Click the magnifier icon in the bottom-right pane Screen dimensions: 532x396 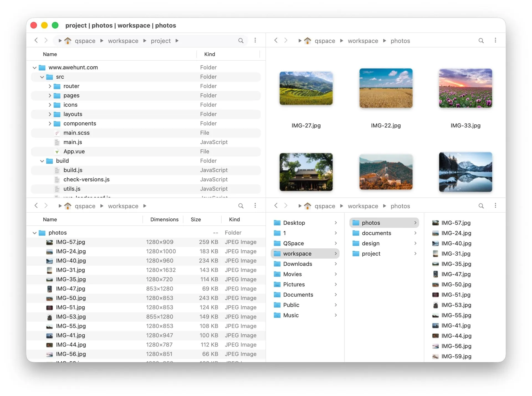481,206
